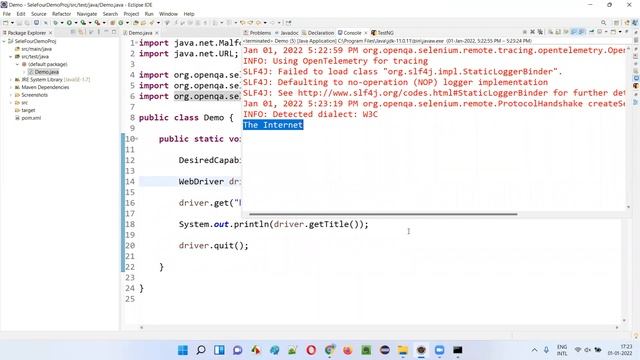Viewport: 640px width, 360px height.
Task: Expand JRE System Library node
Action: tap(11, 80)
